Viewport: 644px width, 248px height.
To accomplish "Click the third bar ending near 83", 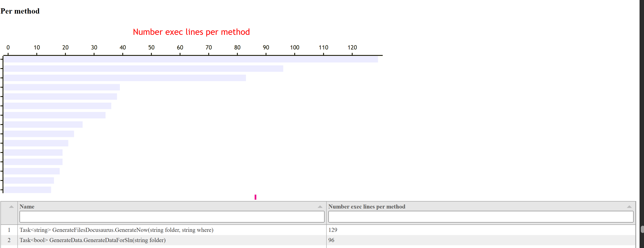I will (x=125, y=78).
